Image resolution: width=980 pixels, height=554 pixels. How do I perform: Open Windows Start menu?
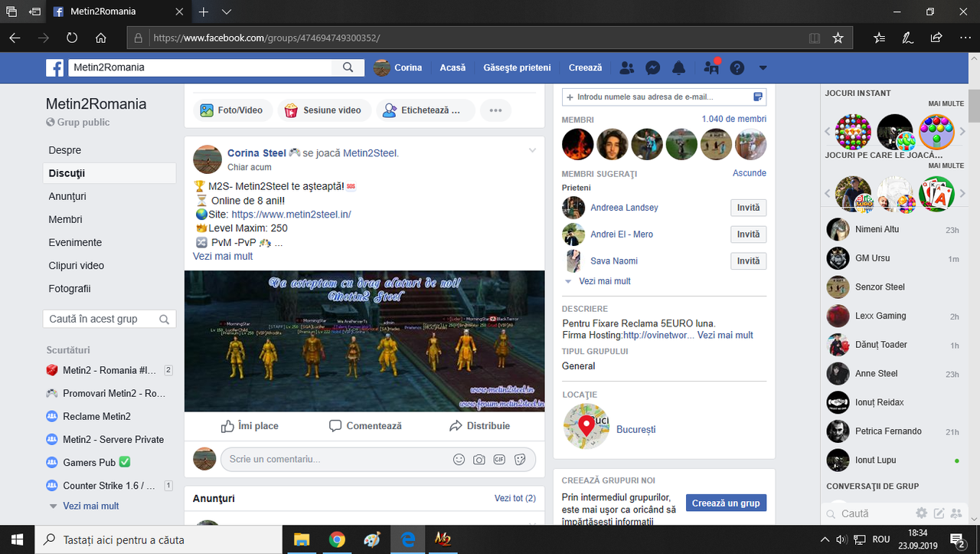tap(17, 539)
